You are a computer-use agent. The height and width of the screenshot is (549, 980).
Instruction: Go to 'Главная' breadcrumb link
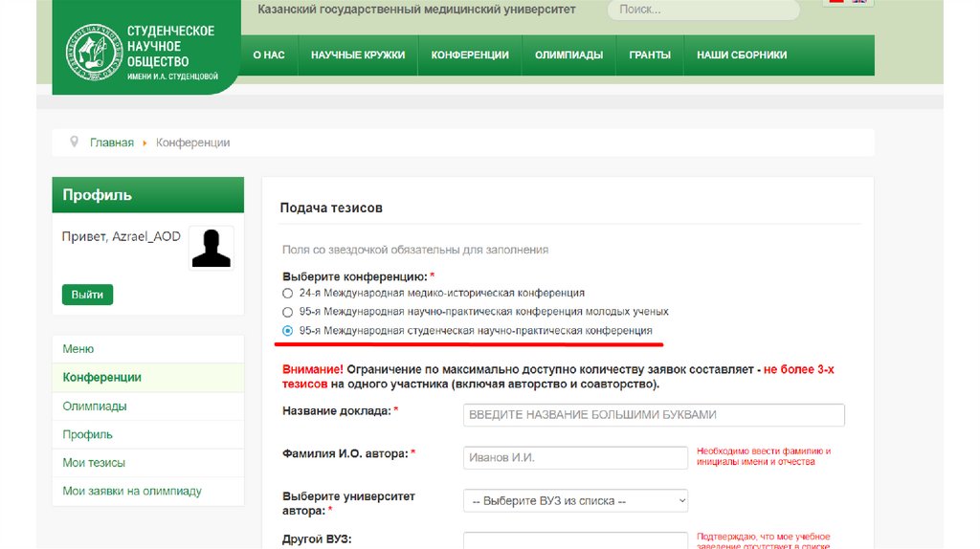[x=112, y=143]
